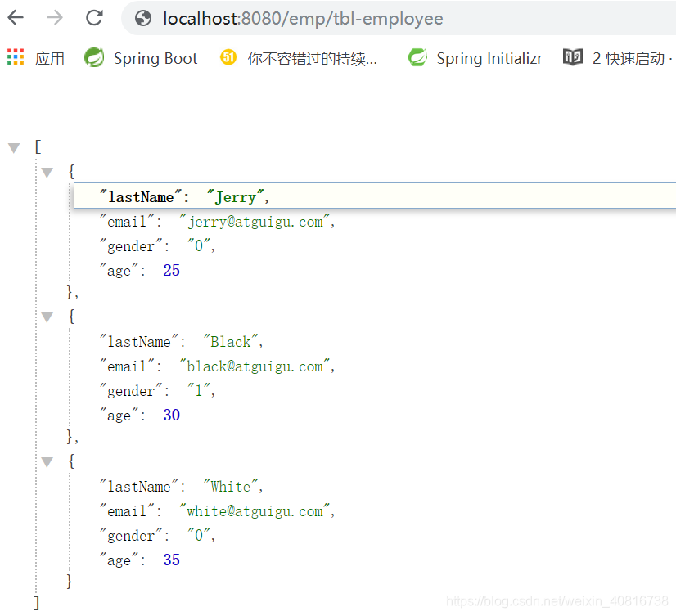Go forward with the forward arrow button
This screenshot has height=616, width=676.
coord(55,18)
